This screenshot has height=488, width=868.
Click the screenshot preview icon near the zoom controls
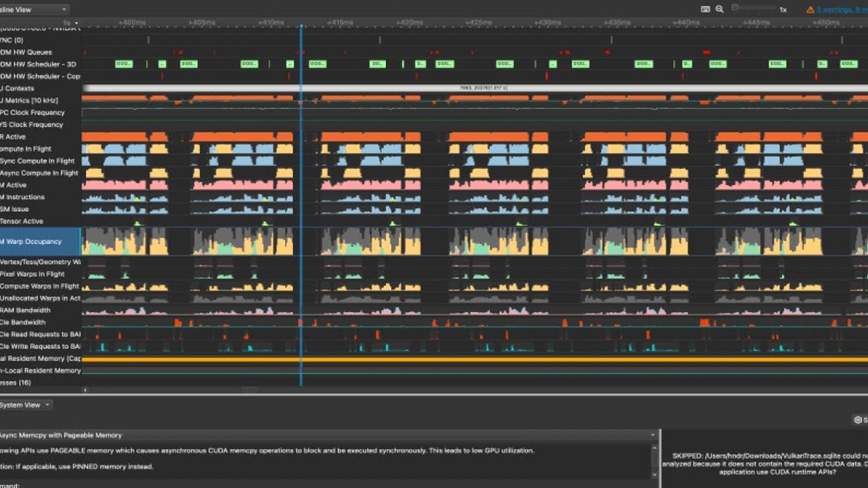(705, 9)
